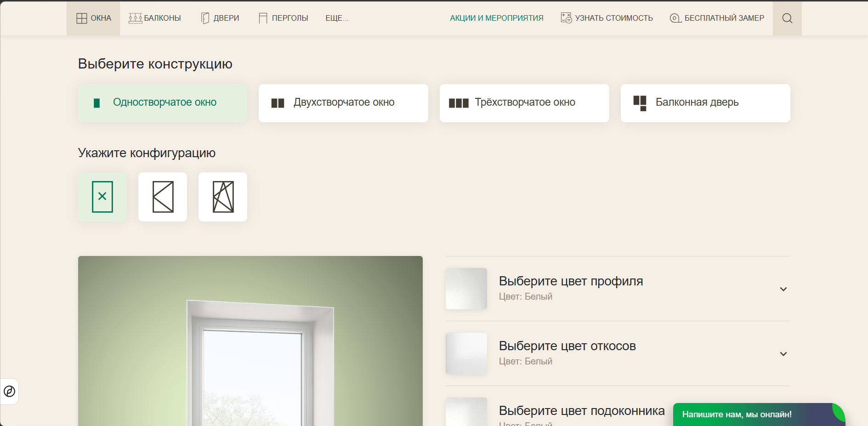This screenshot has height=426, width=868.
Task: Click the Выберите конструкцию heading
Action: 155,64
